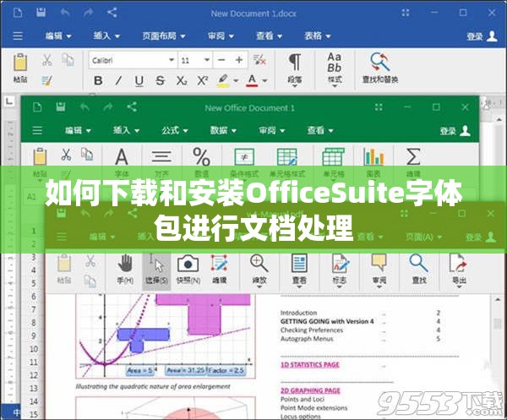Toggle superscript formatting
507x420 pixels.
tap(203, 80)
